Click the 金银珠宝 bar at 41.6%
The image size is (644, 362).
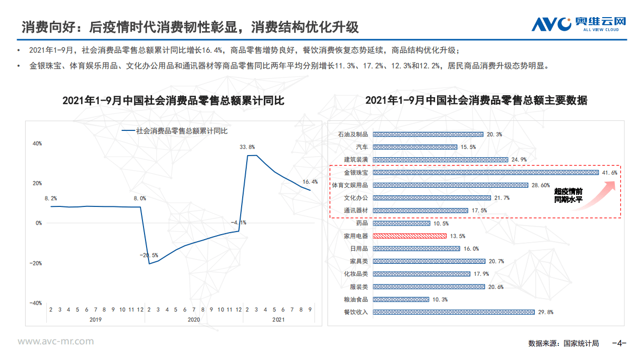(x=483, y=172)
